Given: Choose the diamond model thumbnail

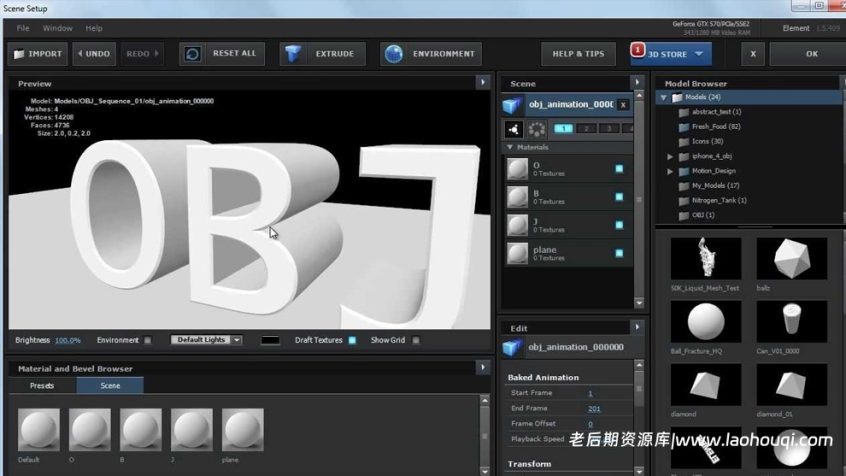Looking at the screenshot, I should pyautogui.click(x=706, y=385).
